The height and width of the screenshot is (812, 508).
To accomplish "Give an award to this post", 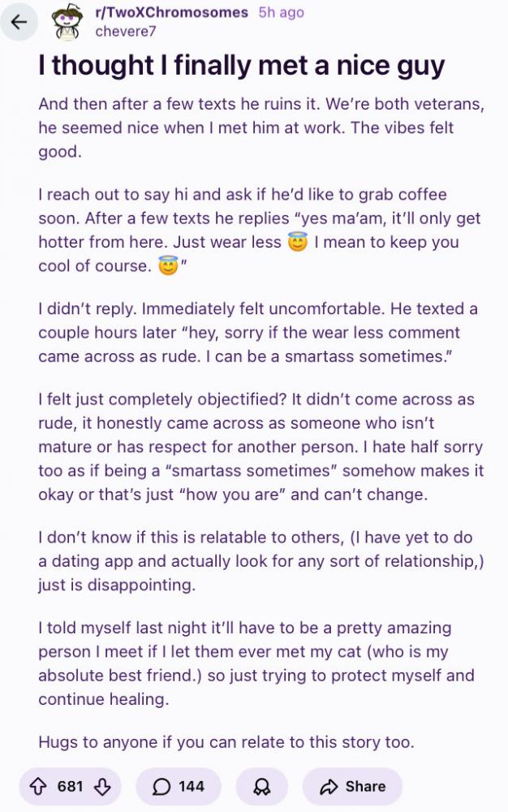I will click(x=261, y=786).
